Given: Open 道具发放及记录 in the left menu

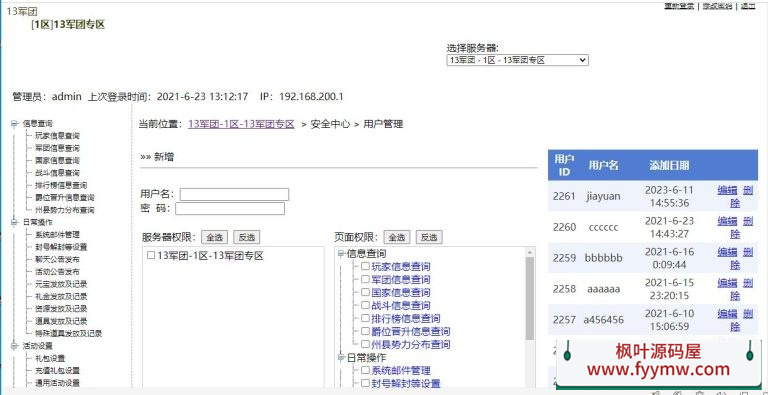Looking at the screenshot, I should point(61,321).
